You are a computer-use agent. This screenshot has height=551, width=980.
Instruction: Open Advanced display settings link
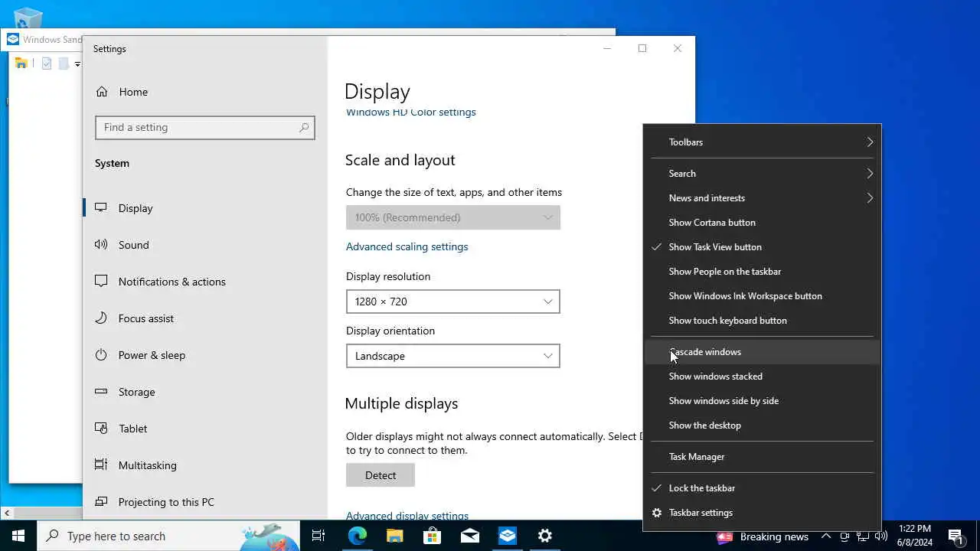pos(407,516)
